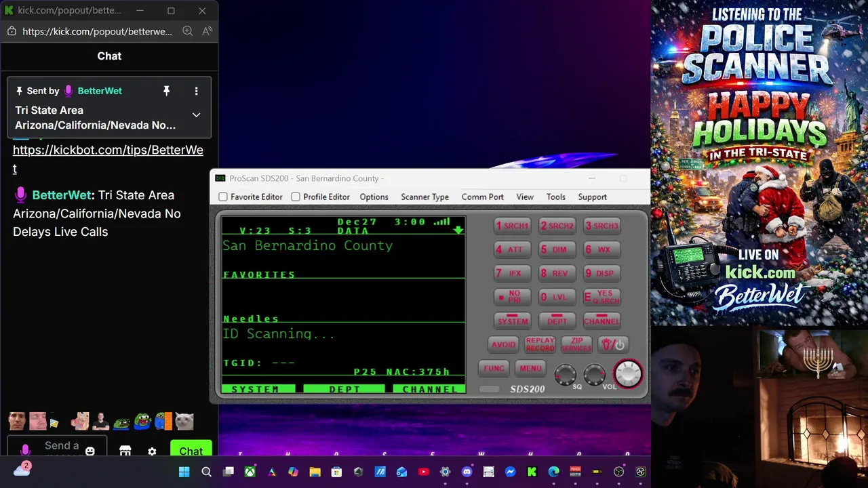Open Discord on taskbar
The height and width of the screenshot is (488, 868).
pos(467,472)
